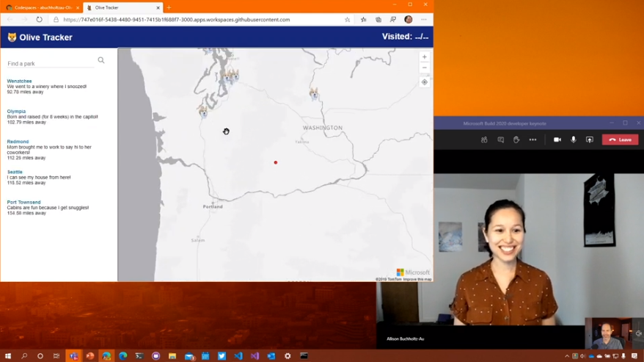
Task: Open Cortana from taskbar
Action: point(40,356)
